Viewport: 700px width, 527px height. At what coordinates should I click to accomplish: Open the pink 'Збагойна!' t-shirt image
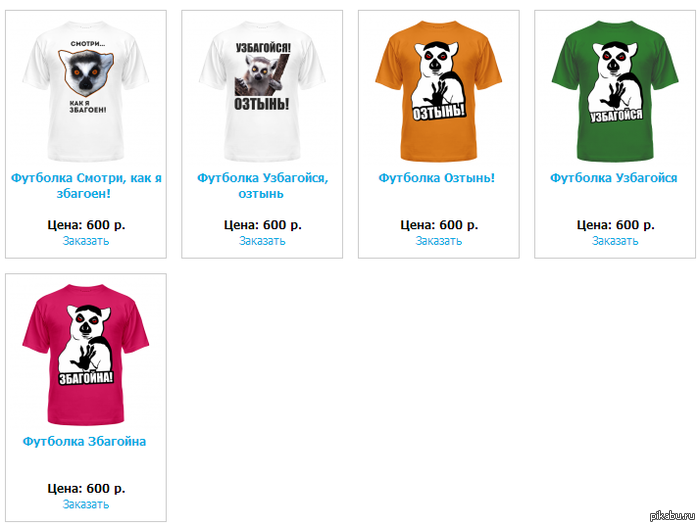pyautogui.click(x=86, y=354)
